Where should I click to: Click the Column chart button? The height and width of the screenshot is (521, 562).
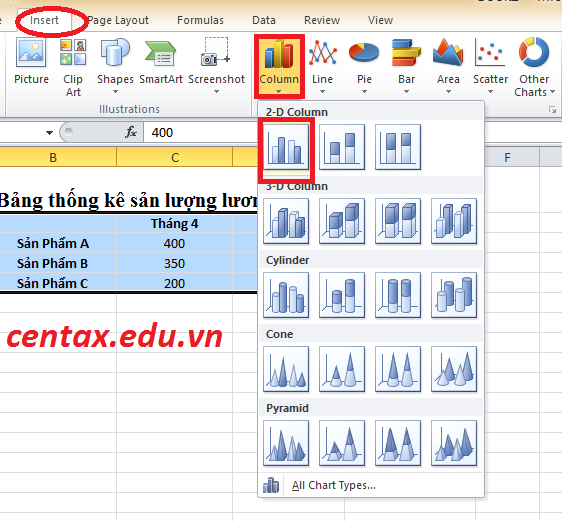tap(279, 66)
